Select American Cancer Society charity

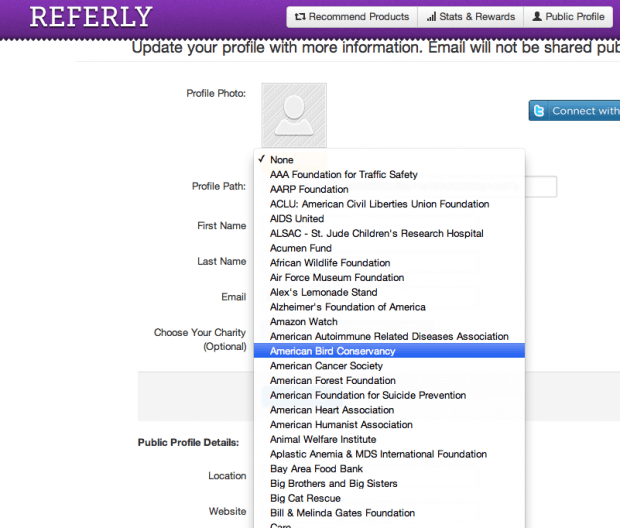[327, 366]
